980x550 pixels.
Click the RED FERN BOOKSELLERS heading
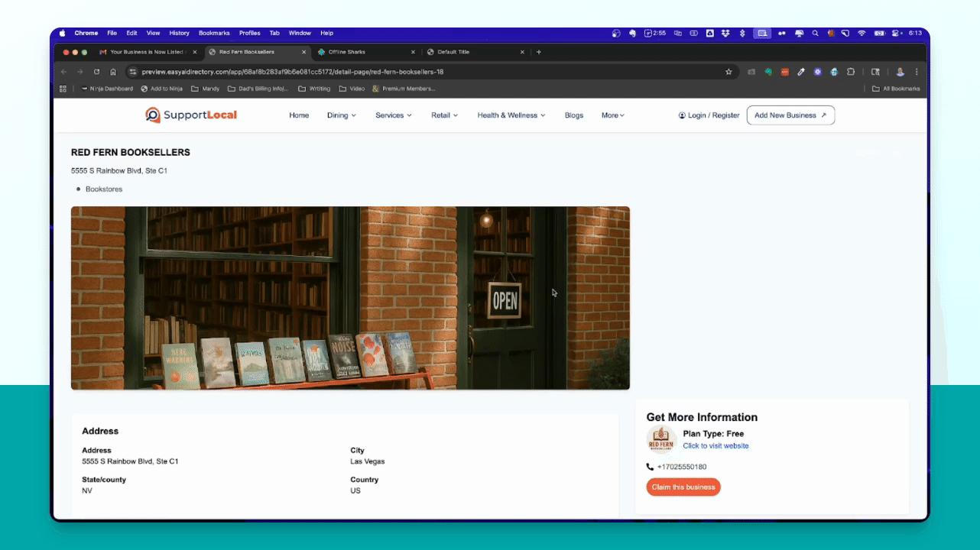coord(131,152)
